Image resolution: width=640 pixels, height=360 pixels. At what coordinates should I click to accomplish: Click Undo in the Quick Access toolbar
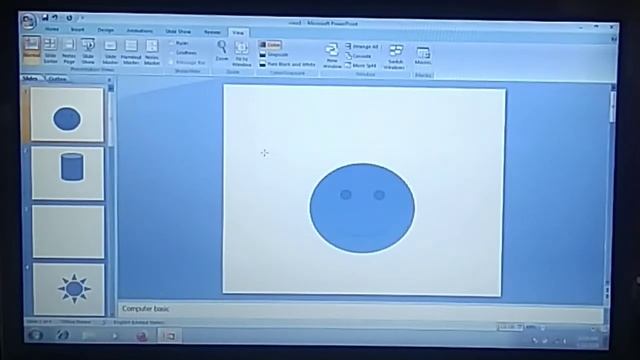pos(55,18)
